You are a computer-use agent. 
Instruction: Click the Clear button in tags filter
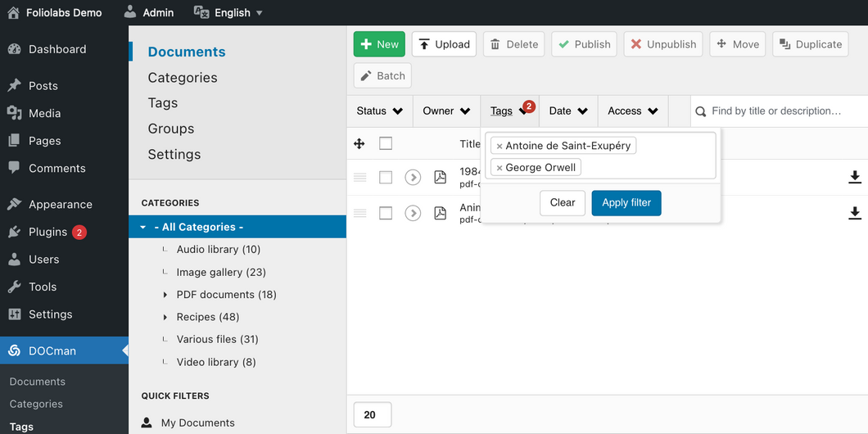tap(563, 202)
